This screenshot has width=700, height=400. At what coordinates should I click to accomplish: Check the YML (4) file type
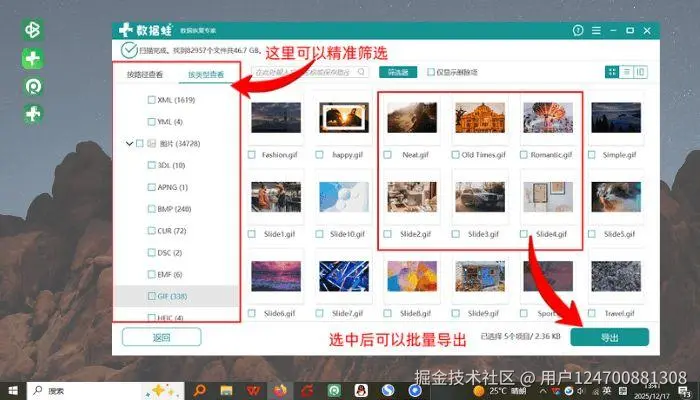click(151, 122)
